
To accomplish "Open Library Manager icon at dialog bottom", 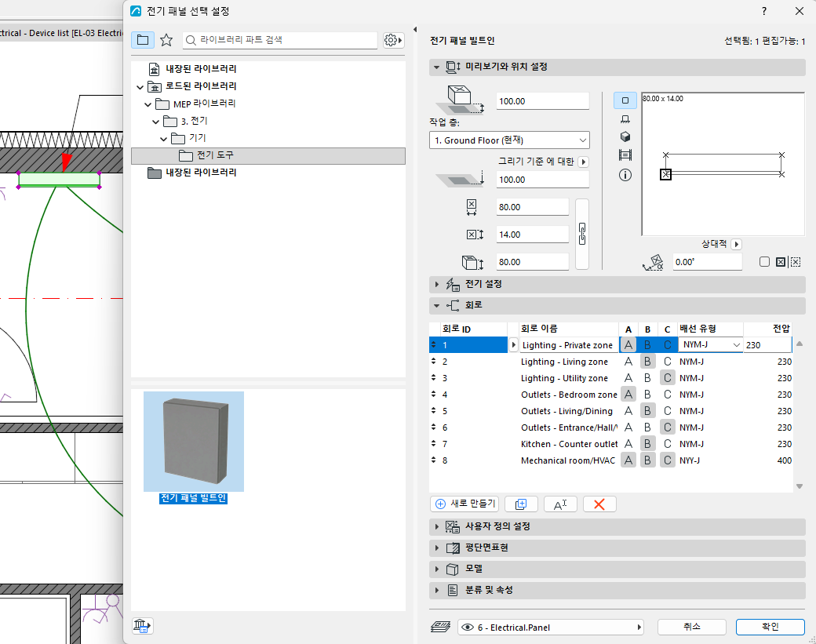I will (142, 625).
